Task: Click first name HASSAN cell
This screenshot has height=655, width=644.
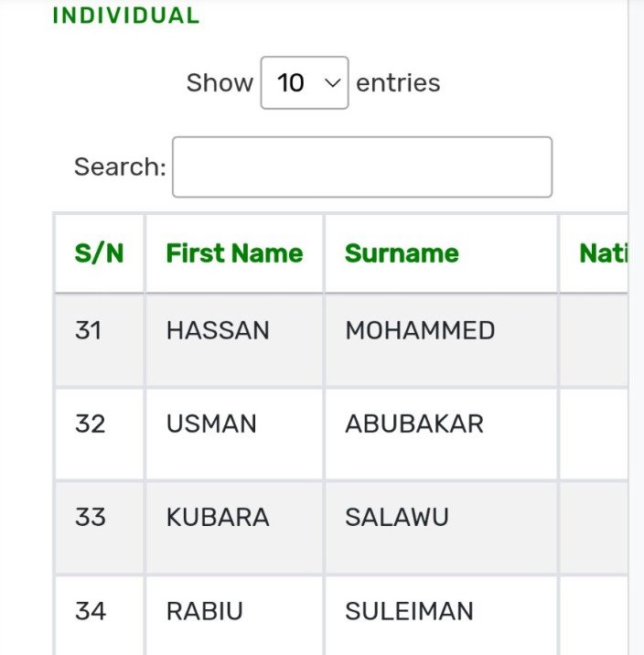Action: (x=218, y=330)
